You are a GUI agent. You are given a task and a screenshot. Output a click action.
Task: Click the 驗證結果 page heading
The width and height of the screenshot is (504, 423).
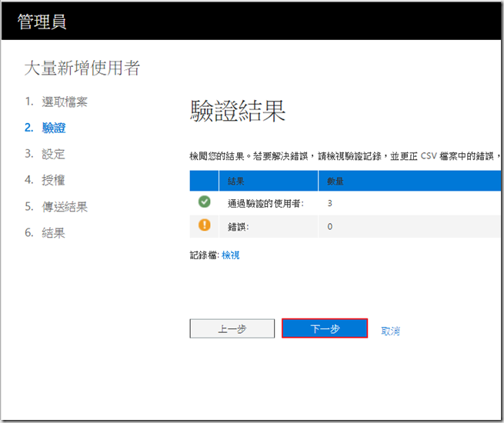237,112
